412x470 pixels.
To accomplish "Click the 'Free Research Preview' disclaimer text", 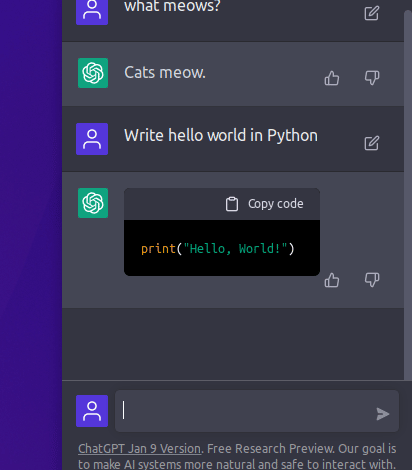I will point(270,449).
